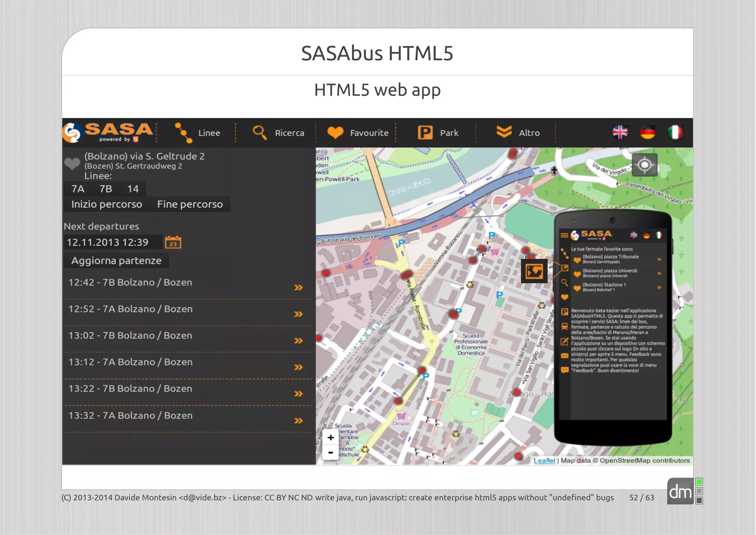Zoom in the map with plus

pyautogui.click(x=331, y=438)
